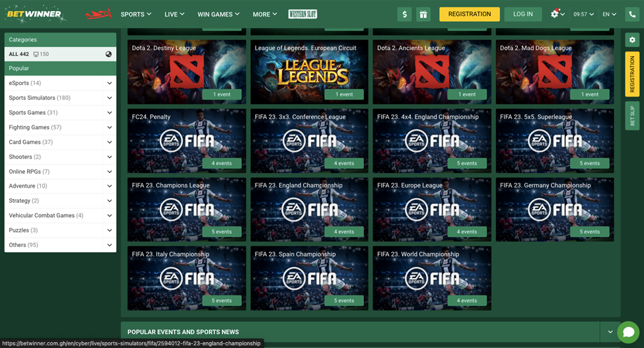644x348 pixels.
Task: Open FIFA 23. World Championship card
Action: tap(432, 278)
